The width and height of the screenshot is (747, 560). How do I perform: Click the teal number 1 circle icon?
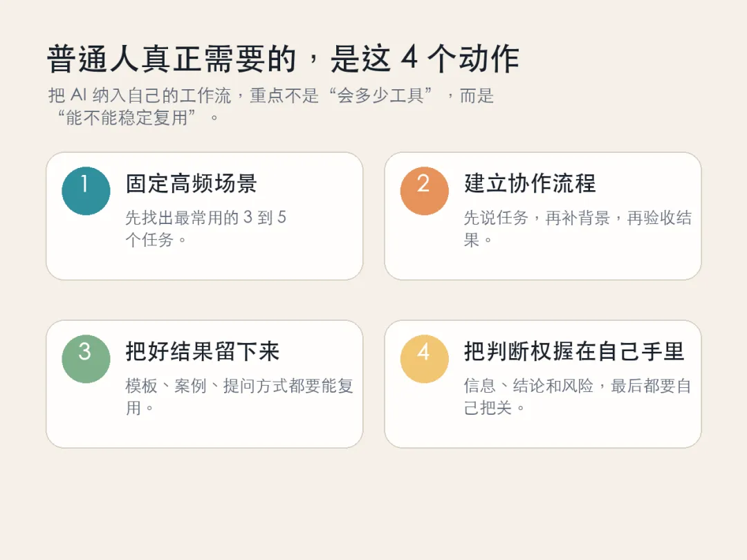(86, 191)
